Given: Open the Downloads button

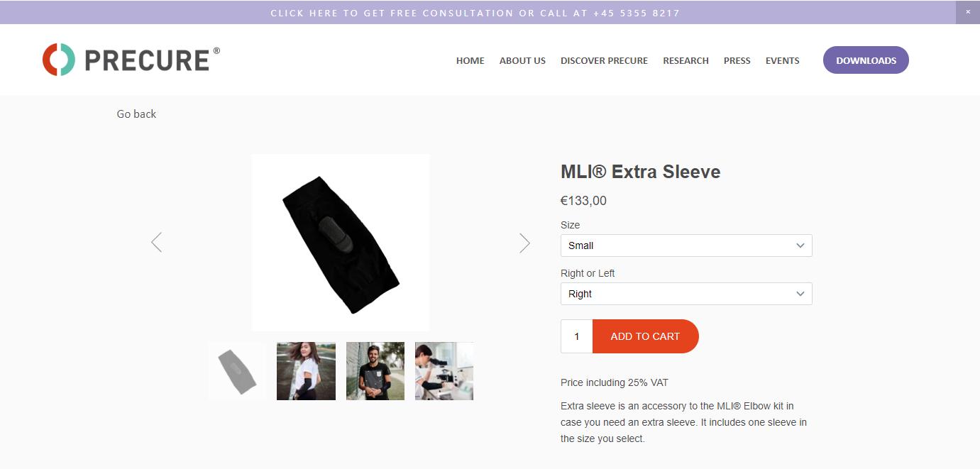Looking at the screenshot, I should click(866, 60).
